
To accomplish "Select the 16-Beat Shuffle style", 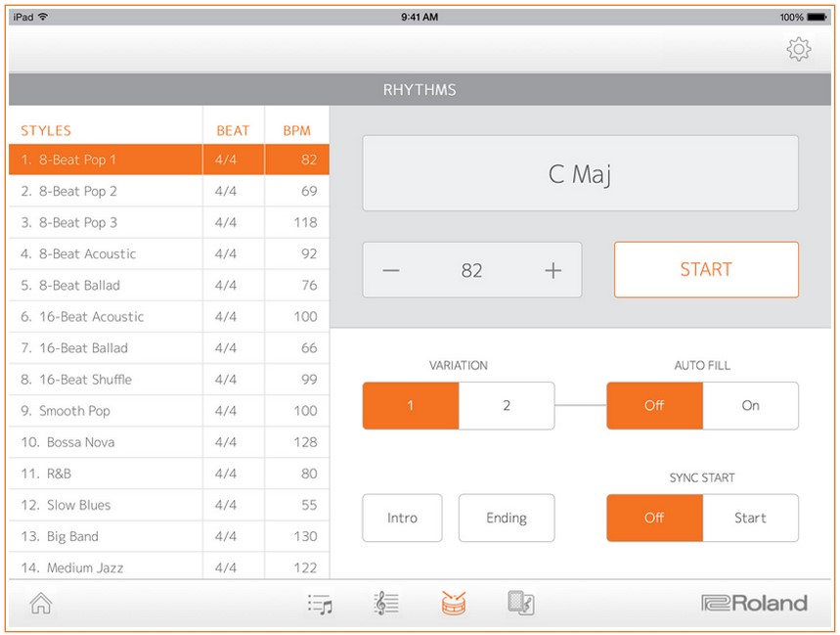I will [105, 380].
